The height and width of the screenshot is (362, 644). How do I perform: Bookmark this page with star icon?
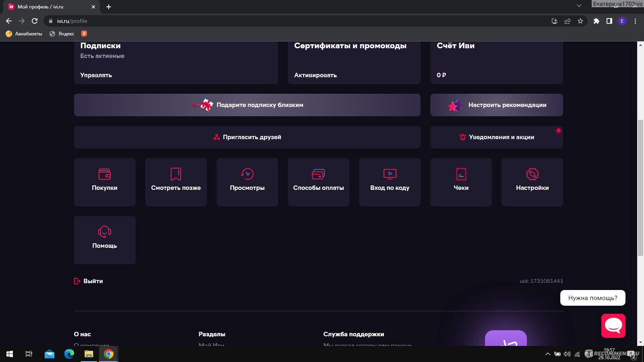[x=580, y=21]
